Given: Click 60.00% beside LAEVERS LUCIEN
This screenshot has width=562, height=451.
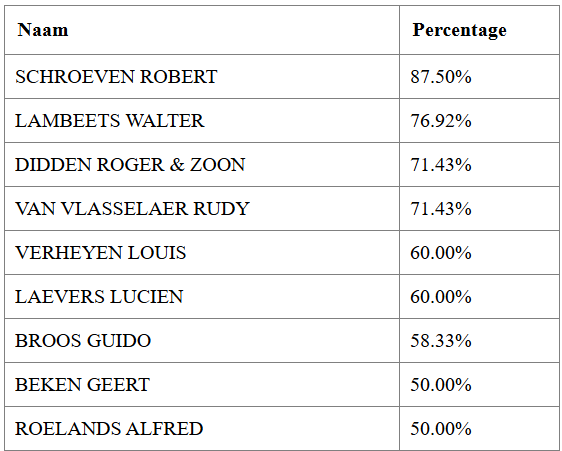Looking at the screenshot, I should coord(441,296).
